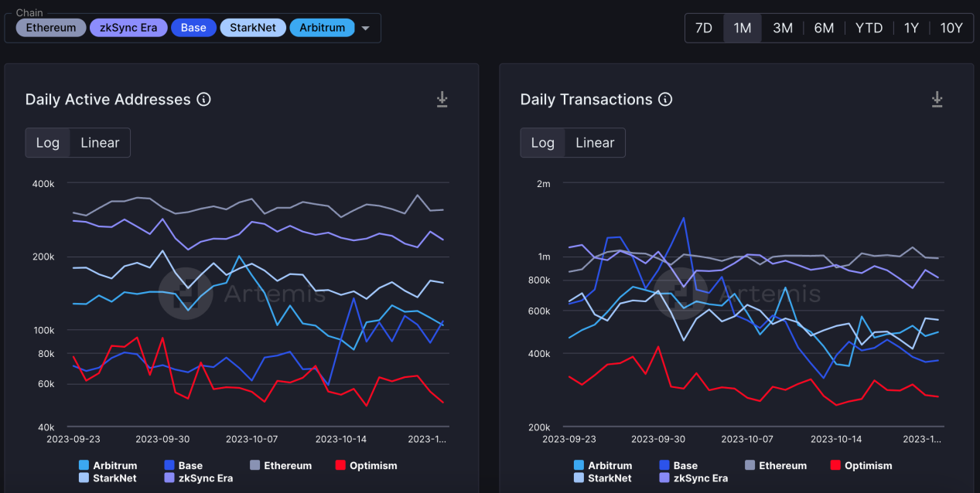The image size is (980, 493).
Task: Select the 3M time range
Action: [x=783, y=28]
